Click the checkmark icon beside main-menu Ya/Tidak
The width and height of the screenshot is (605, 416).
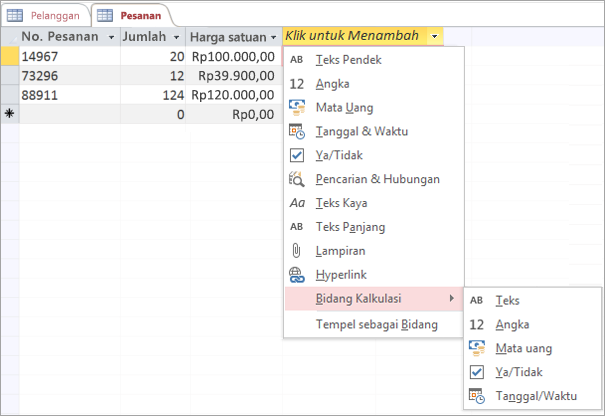point(297,155)
